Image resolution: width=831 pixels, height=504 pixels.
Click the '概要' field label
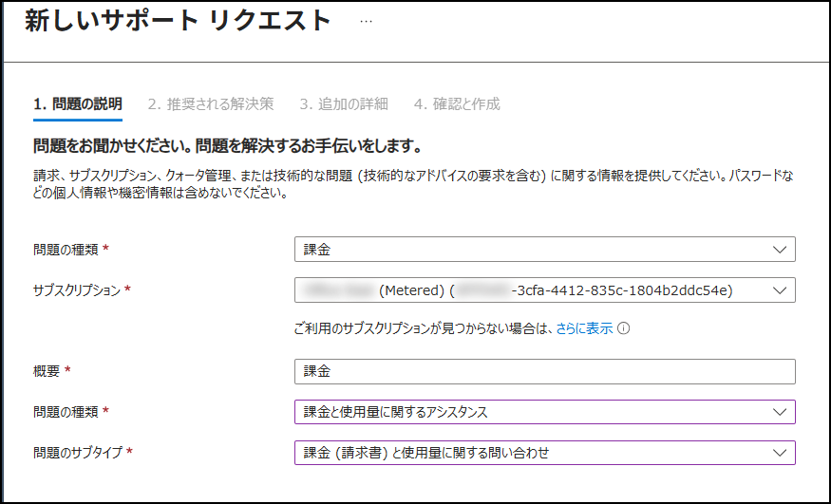point(47,371)
